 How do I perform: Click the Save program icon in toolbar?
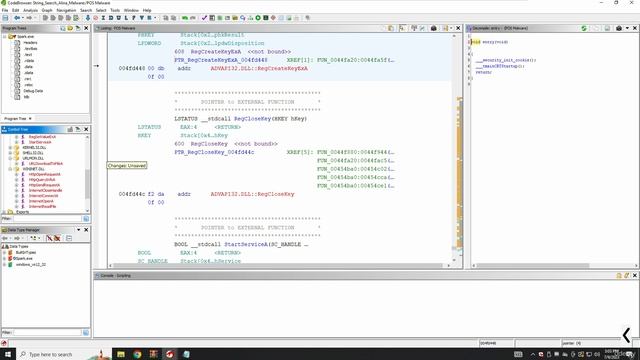(5, 18)
